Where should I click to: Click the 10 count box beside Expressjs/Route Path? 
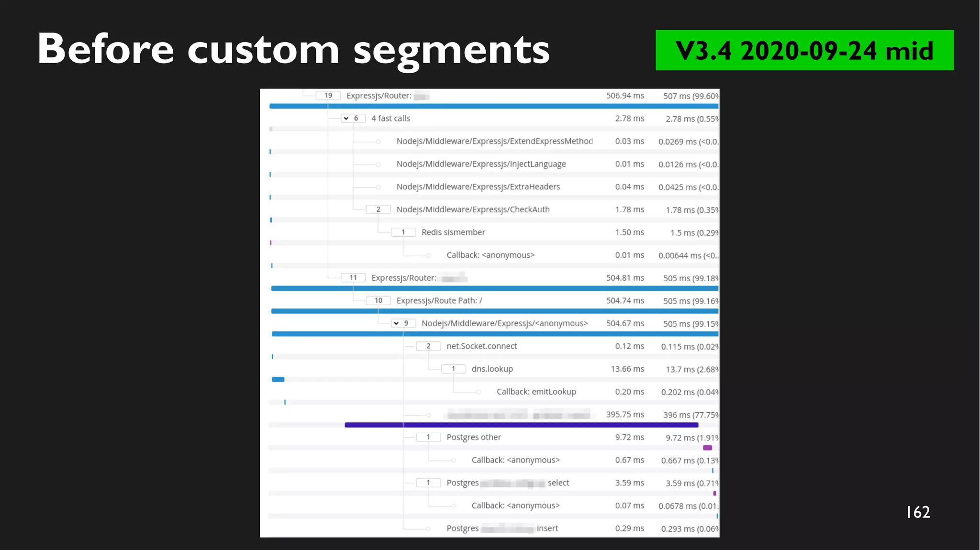coord(379,300)
